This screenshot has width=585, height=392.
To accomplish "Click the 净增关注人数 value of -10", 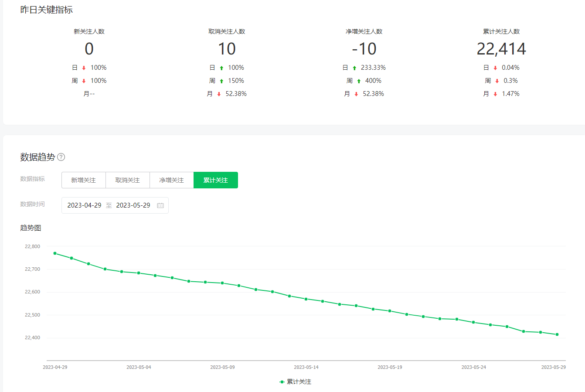I will (364, 49).
